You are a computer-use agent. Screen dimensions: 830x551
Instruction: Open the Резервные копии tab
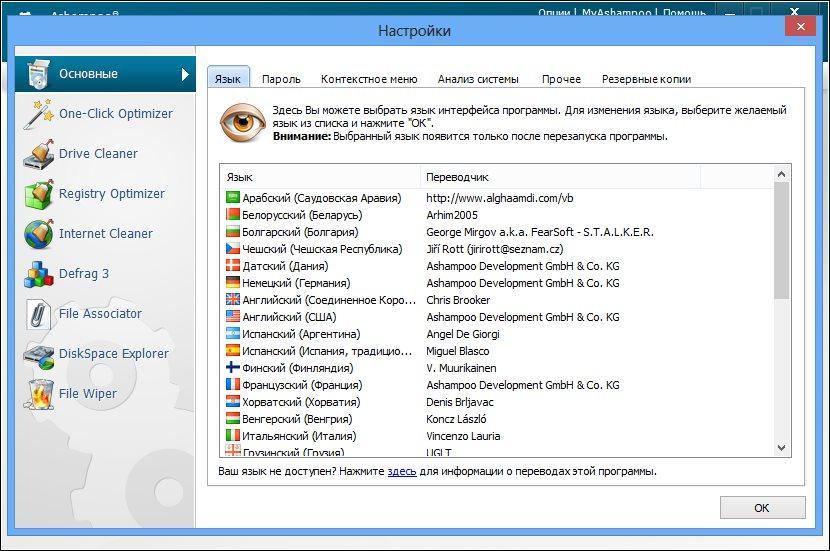(646, 79)
